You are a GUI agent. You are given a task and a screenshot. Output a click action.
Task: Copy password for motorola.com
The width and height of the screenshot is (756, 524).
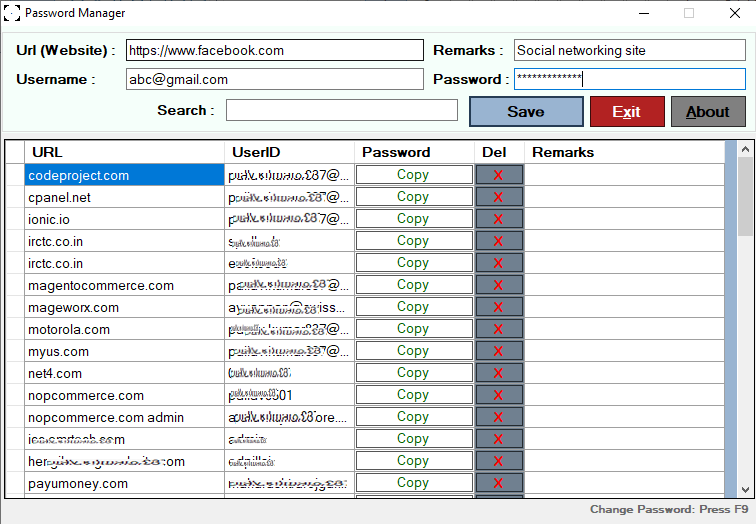[414, 329]
